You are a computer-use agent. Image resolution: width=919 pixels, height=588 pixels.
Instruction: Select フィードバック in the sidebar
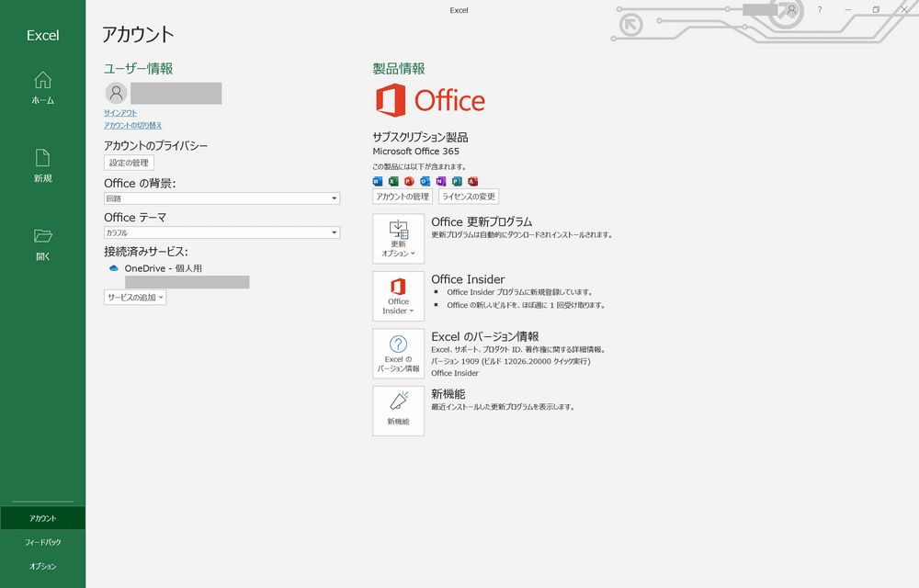[43, 542]
